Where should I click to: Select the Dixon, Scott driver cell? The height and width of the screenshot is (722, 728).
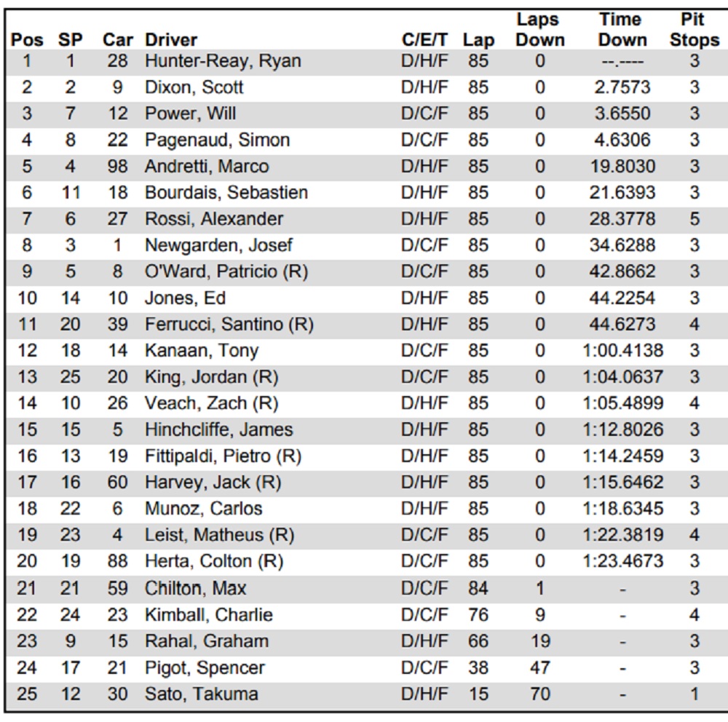pyautogui.click(x=194, y=87)
